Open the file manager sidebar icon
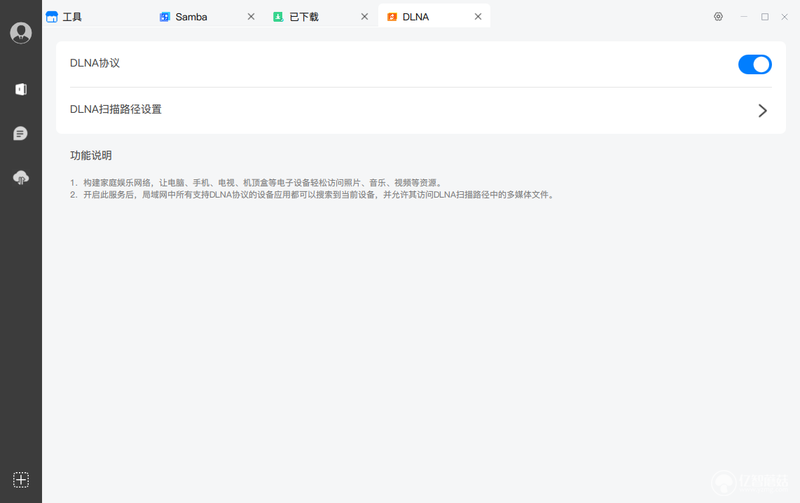This screenshot has width=800, height=503. 21,89
